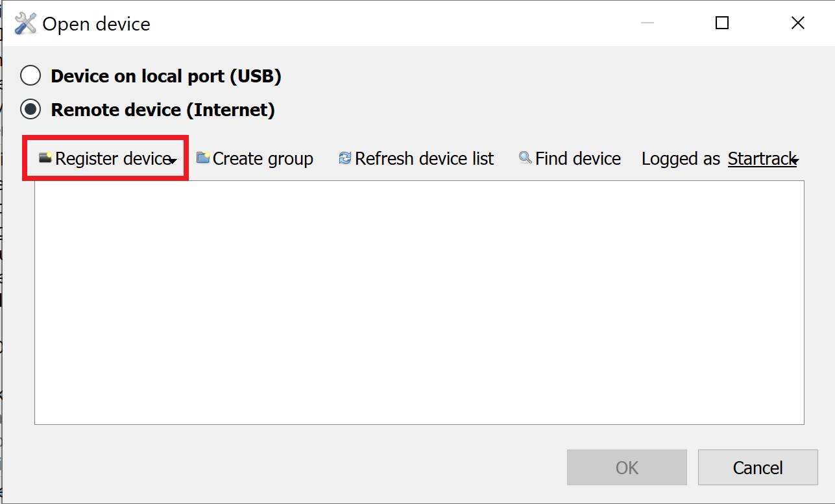Open Find device search
Screen dimensions: 835x504
tap(570, 159)
